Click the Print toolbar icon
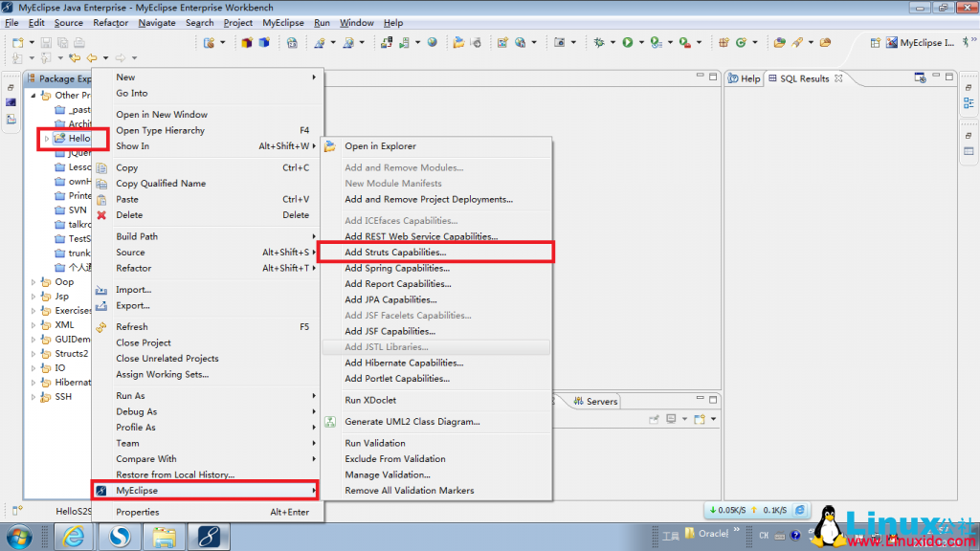The width and height of the screenshot is (980, 551). 78,42
